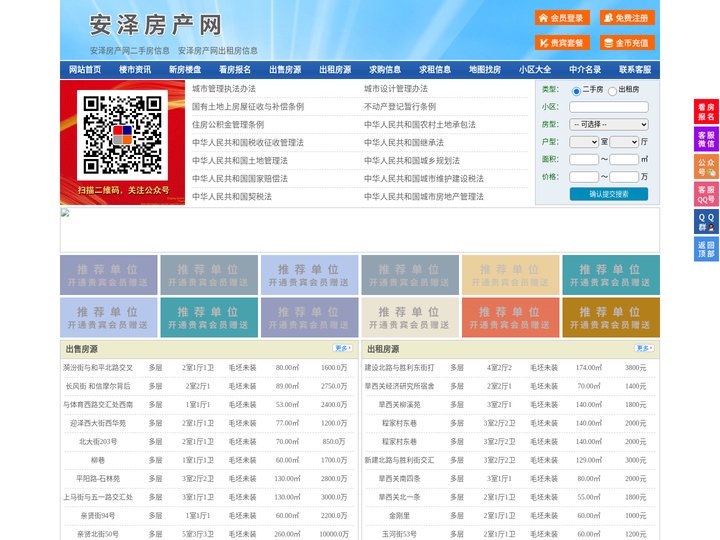Screen dimensions: 720x540
Task: Open 楼市资讯 in the navigation bar
Action: coord(135,70)
